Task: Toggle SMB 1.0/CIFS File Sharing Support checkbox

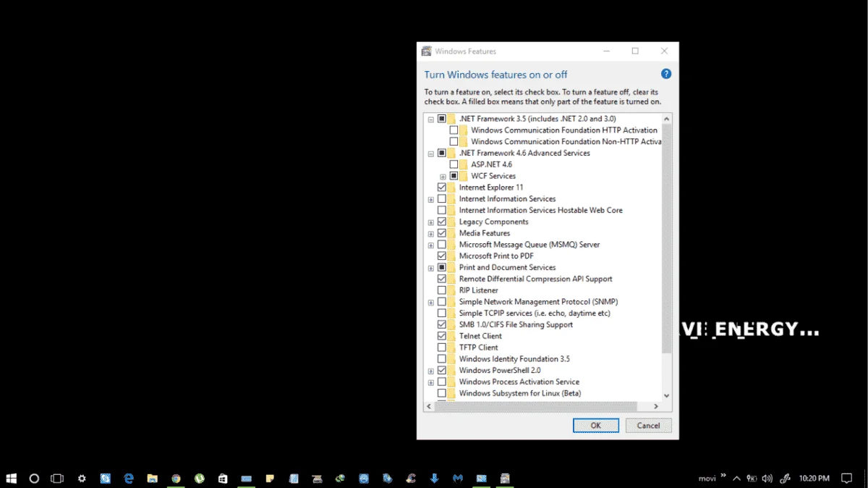Action: 442,324
